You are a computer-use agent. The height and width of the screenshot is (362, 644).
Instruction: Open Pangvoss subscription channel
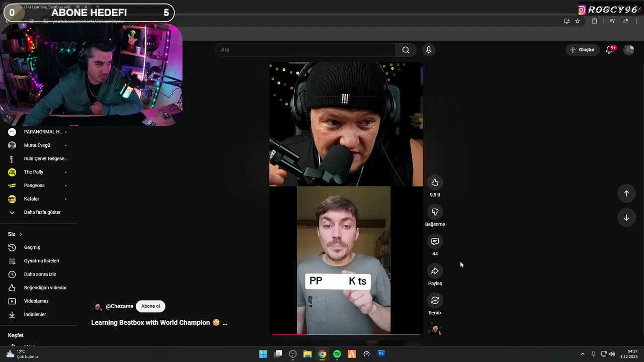(x=39, y=186)
